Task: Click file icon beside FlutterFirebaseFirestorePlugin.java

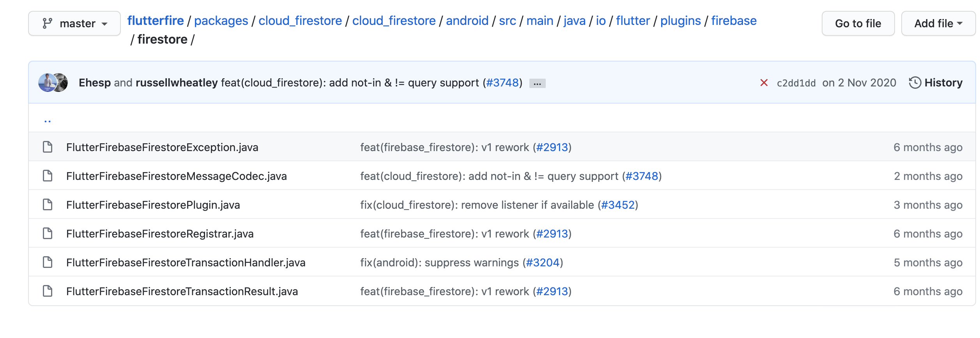Action: (x=48, y=205)
